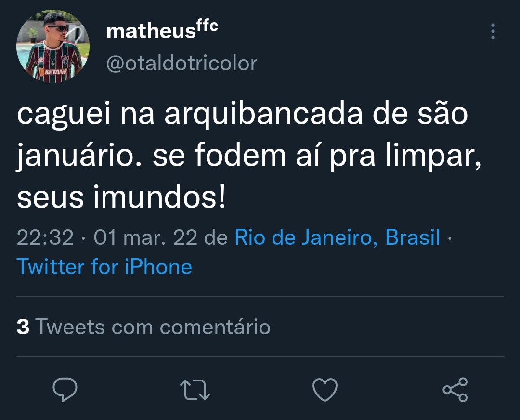Screen dimensions: 520x420
Task: Tap the word comentário below the tweet
Action: point(215,327)
